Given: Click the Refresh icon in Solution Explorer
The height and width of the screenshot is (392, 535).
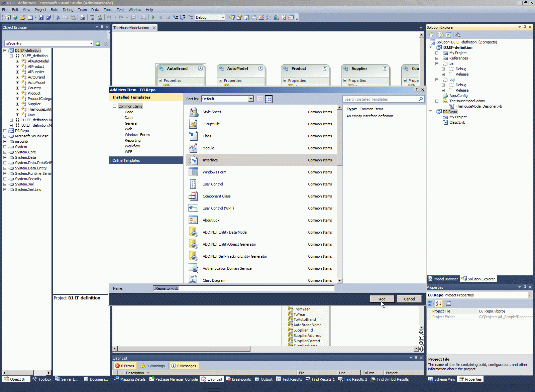Looking at the screenshot, I should [x=448, y=35].
